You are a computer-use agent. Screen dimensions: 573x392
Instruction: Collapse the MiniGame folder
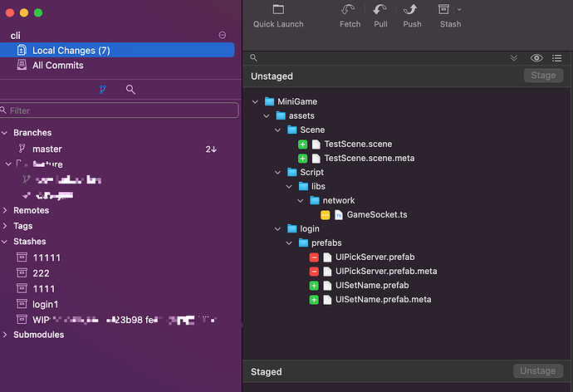click(255, 101)
